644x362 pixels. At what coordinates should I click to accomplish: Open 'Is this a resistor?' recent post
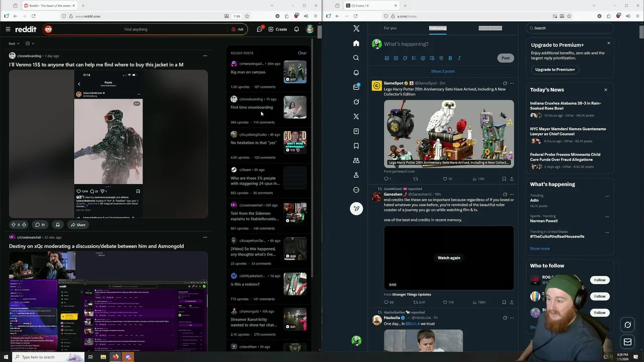click(245, 284)
